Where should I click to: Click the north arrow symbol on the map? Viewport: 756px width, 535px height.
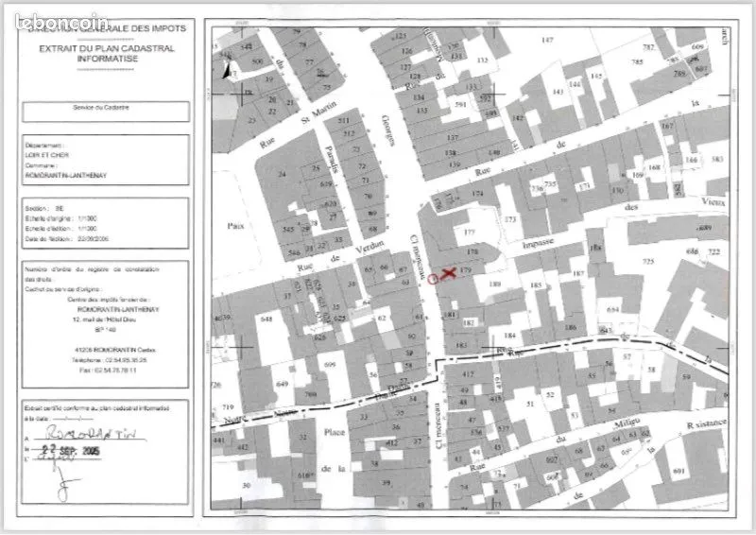[x=226, y=71]
